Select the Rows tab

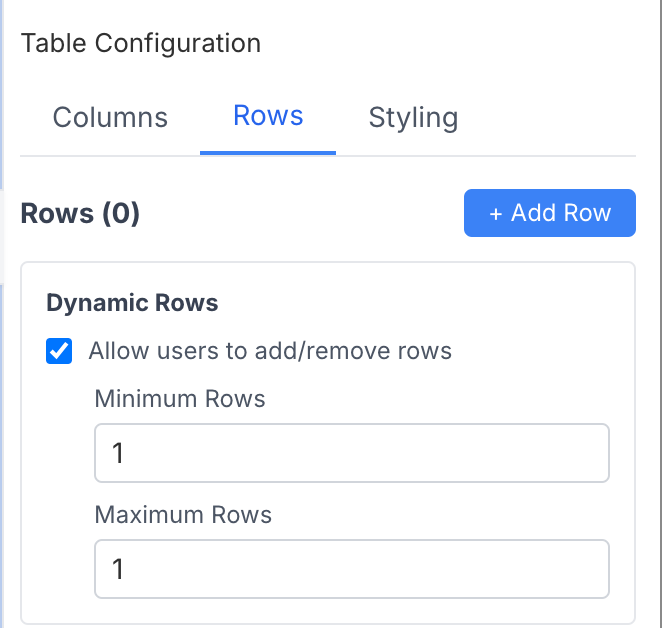click(x=268, y=116)
